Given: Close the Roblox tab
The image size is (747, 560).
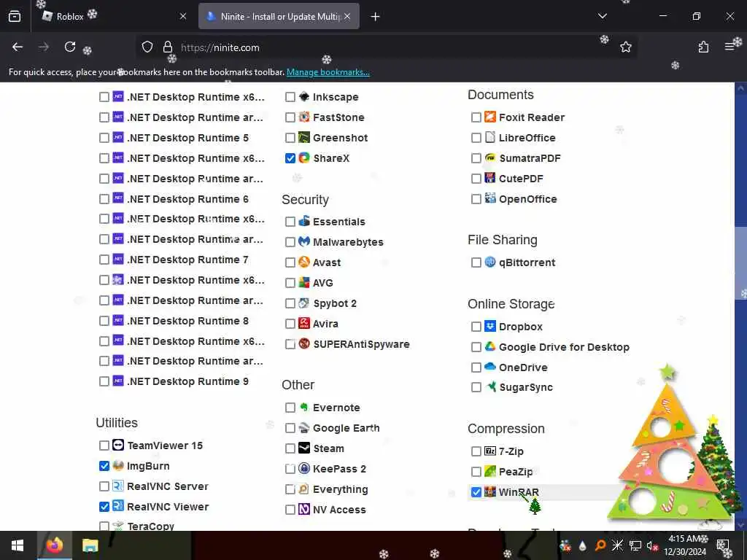Looking at the screenshot, I should click(183, 16).
